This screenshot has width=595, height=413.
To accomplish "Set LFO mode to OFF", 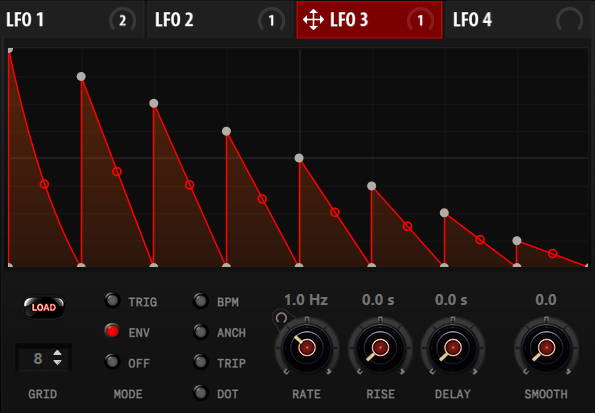I will click(112, 362).
